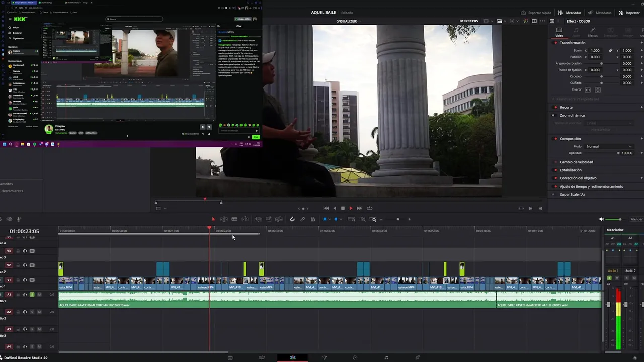Image resolution: width=644 pixels, height=362 pixels.
Task: Open the Media page icon at bottom
Action: point(230,358)
